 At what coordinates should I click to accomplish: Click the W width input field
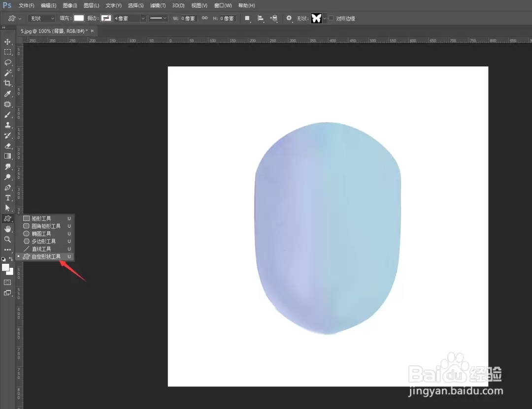pyautogui.click(x=188, y=18)
